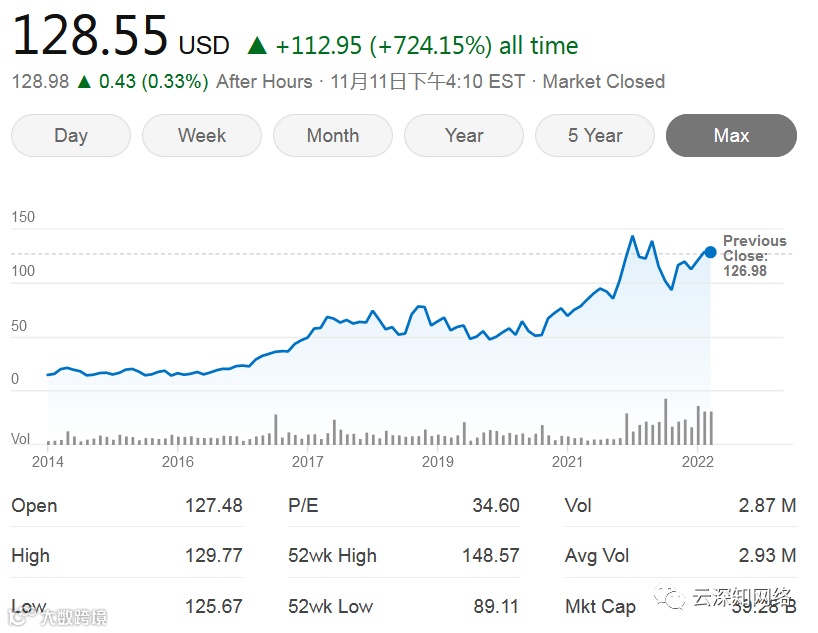Viewport: 818px width, 633px height.
Task: Click the Vol label beside volume bars
Action: click(x=20, y=439)
